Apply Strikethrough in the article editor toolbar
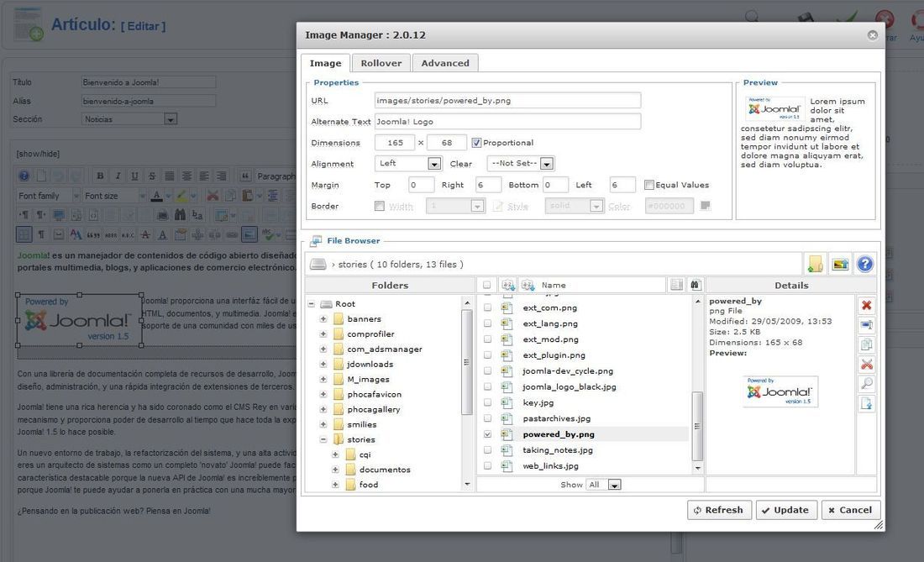This screenshot has width=924, height=562. [x=152, y=176]
